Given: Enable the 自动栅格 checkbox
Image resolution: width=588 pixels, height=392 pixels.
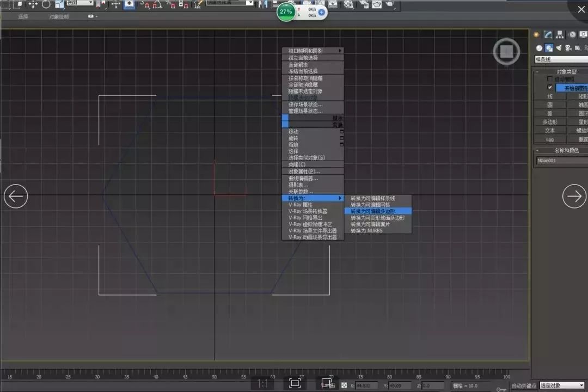Looking at the screenshot, I should click(x=550, y=79).
